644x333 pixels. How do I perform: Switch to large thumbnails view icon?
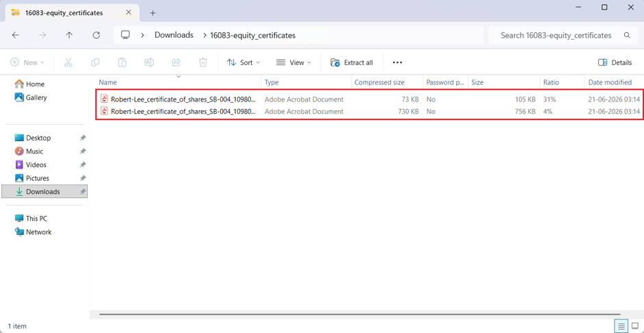tap(635, 326)
